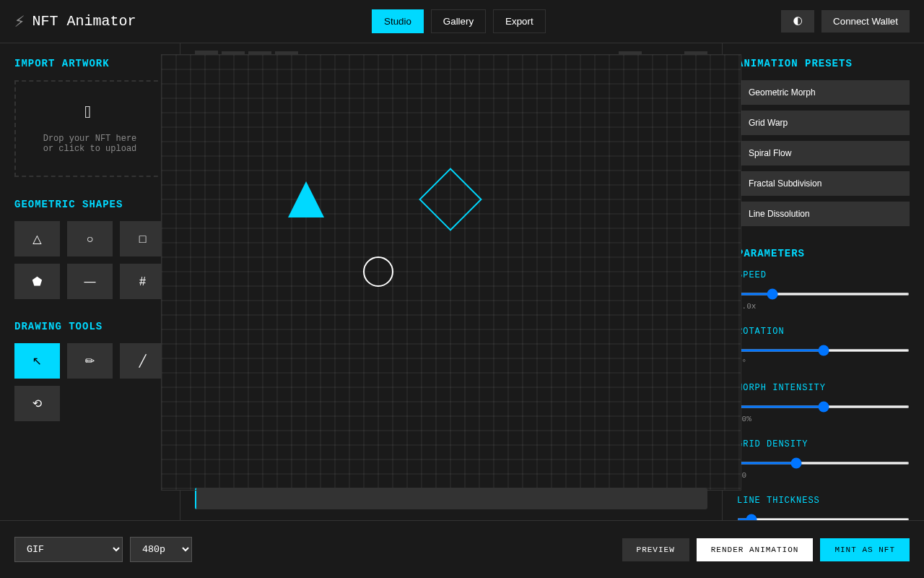Screen dimensions: 924x578
Task: Open the Export tab
Action: tap(519, 21)
